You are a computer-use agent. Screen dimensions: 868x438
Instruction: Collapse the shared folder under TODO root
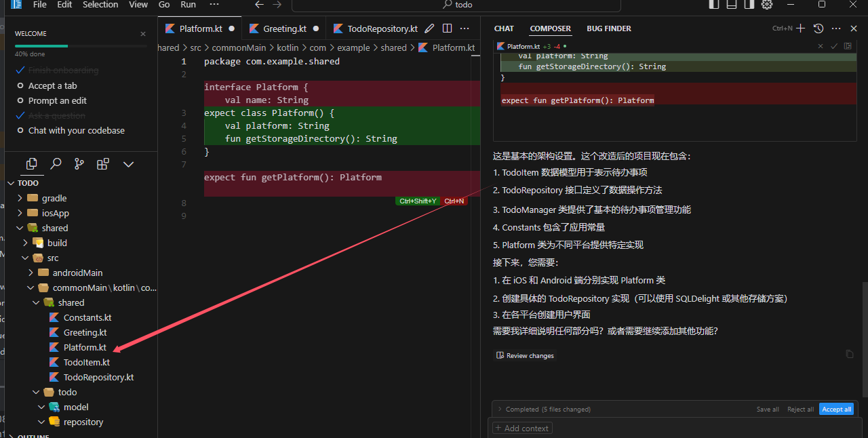point(46,228)
